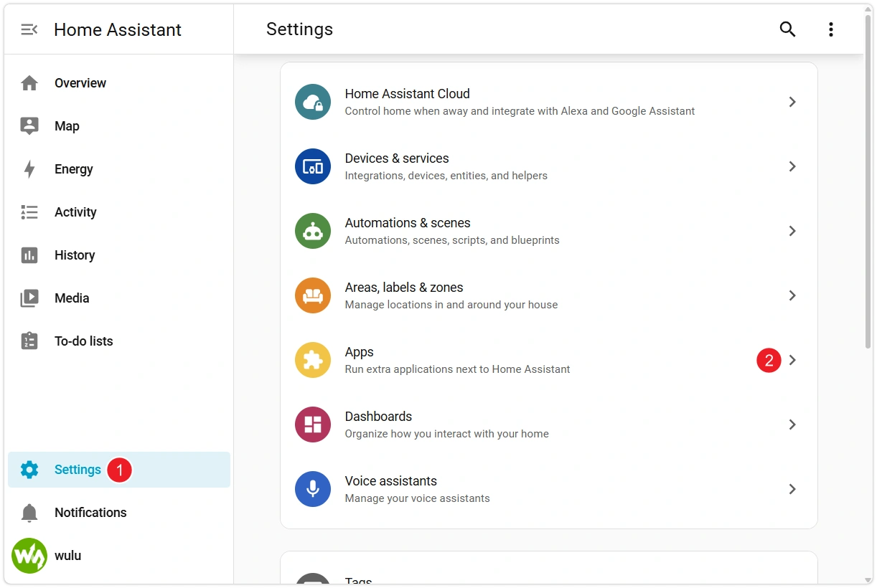Expand the Apps row chevron
877x588 pixels.
point(792,360)
